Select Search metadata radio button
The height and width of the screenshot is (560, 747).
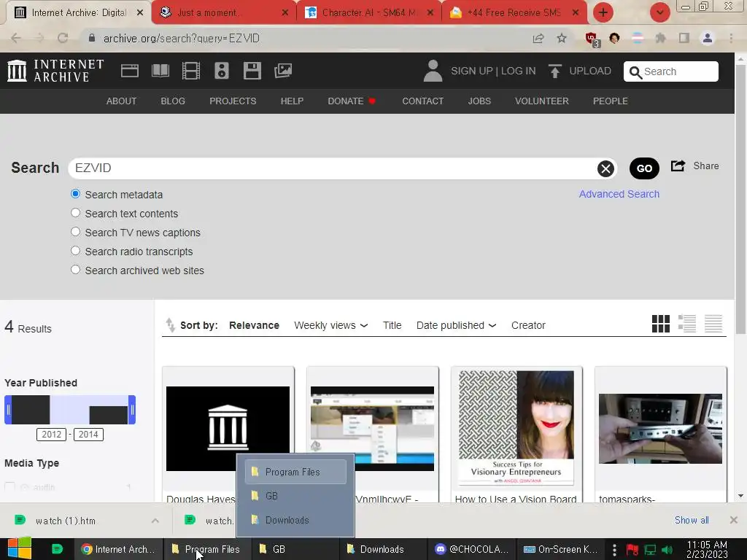coord(75,194)
